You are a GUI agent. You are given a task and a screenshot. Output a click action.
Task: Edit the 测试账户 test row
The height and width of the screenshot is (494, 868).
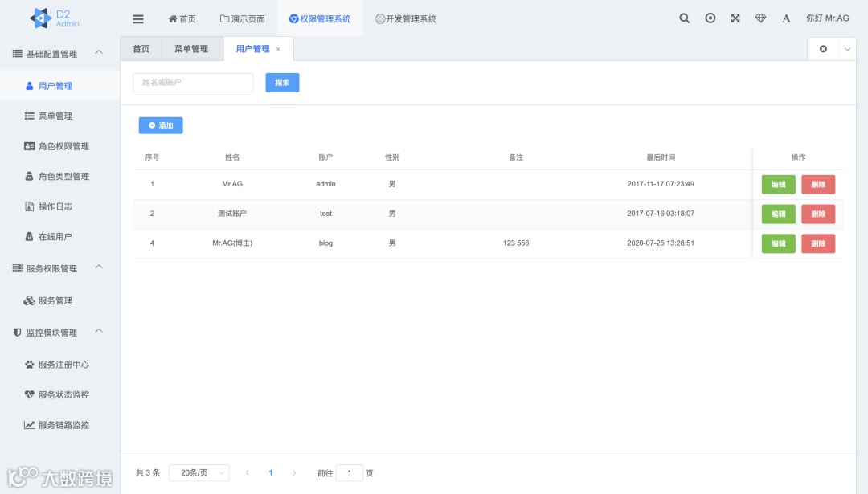[778, 214]
